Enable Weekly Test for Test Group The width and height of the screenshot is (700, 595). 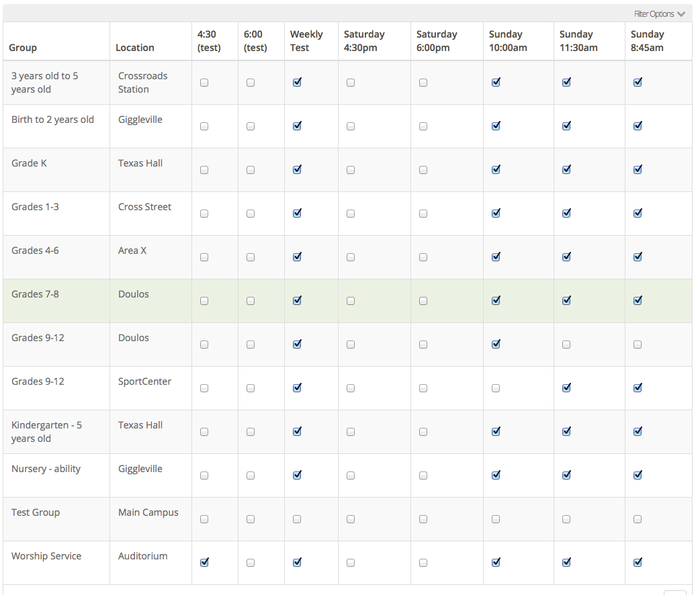click(296, 518)
